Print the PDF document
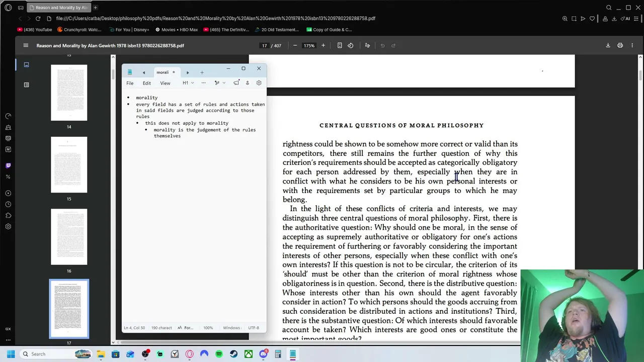644x362 pixels. [620, 45]
